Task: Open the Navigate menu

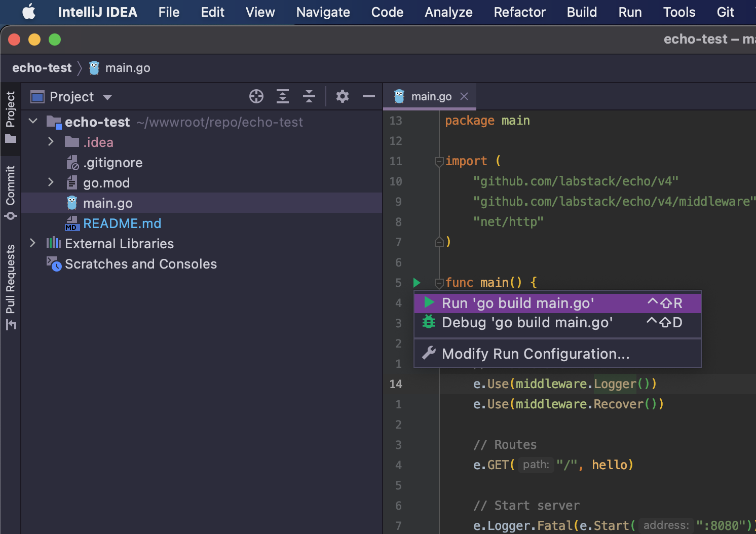Action: pos(323,12)
